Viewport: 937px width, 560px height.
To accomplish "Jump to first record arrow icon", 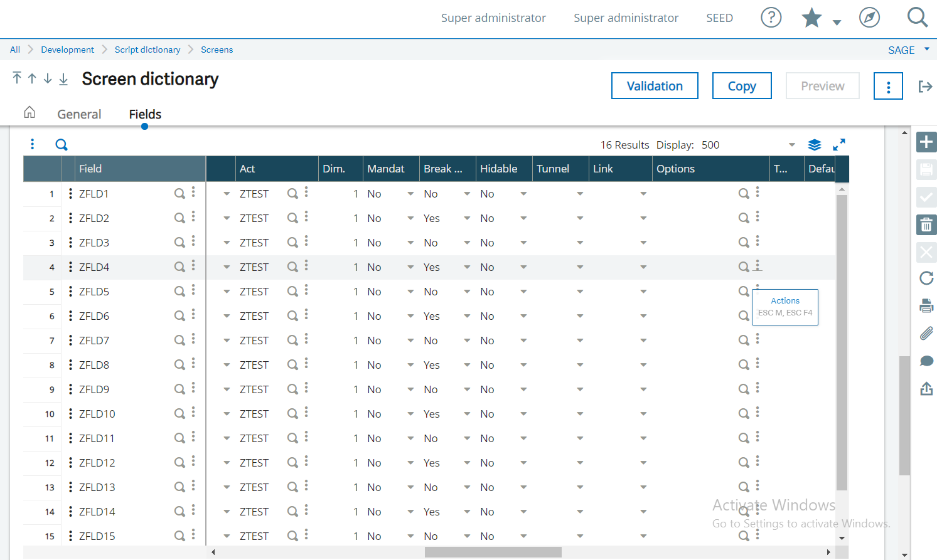I will (x=17, y=78).
